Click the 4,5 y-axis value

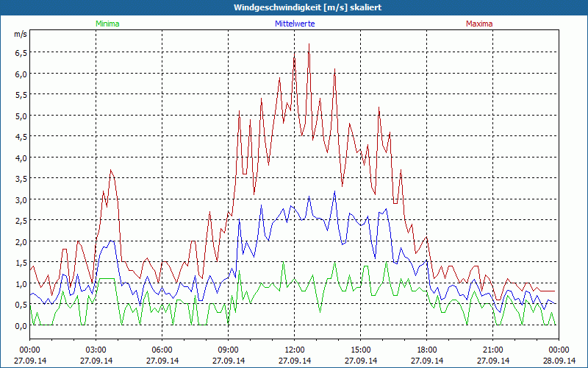coord(21,137)
